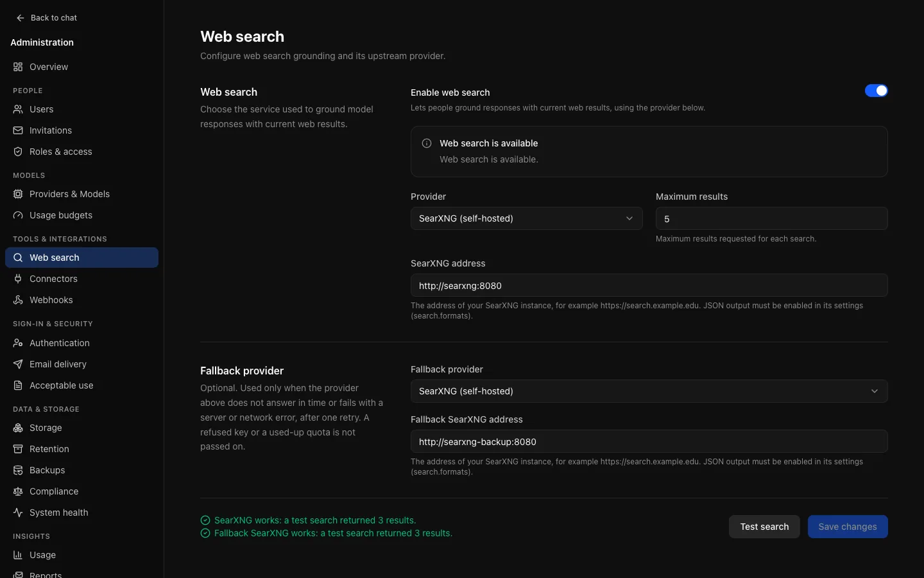The width and height of the screenshot is (924, 578).
Task: Click the info icon in availability notice
Action: point(427,143)
